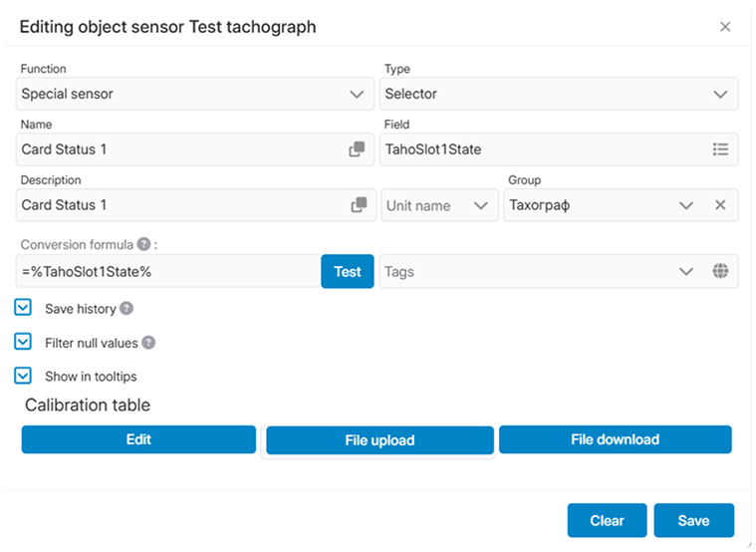Click the globe icon next to Tags

[720, 271]
